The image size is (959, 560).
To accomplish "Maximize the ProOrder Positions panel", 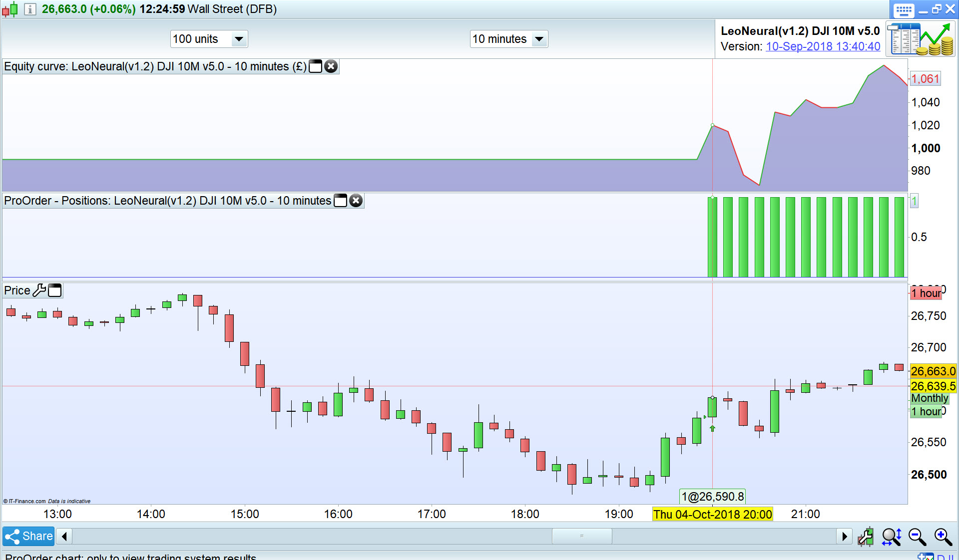I will tap(340, 201).
